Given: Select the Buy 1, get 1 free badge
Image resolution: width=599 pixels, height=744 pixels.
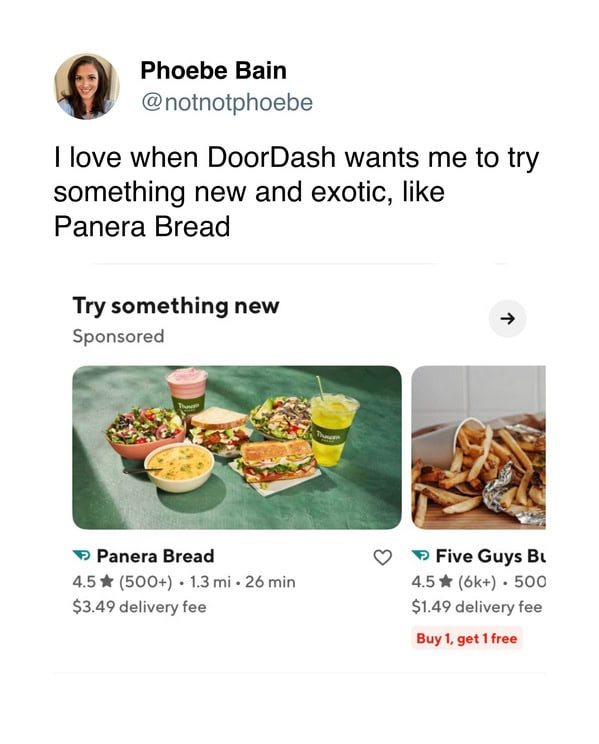Looking at the screenshot, I should pos(467,638).
